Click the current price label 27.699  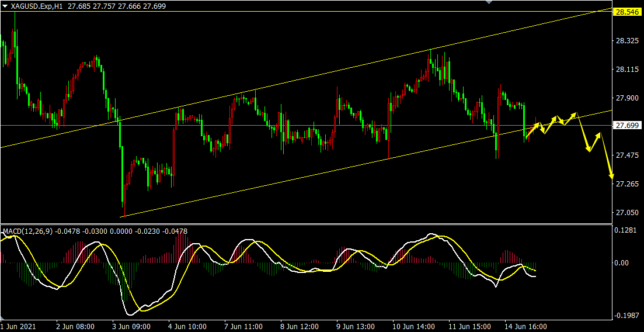click(626, 126)
